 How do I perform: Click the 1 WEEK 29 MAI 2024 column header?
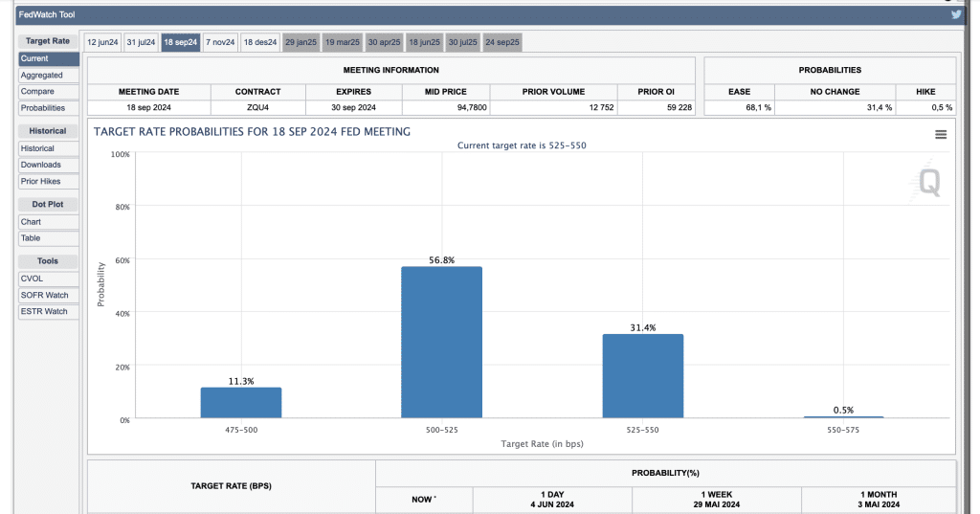point(717,499)
